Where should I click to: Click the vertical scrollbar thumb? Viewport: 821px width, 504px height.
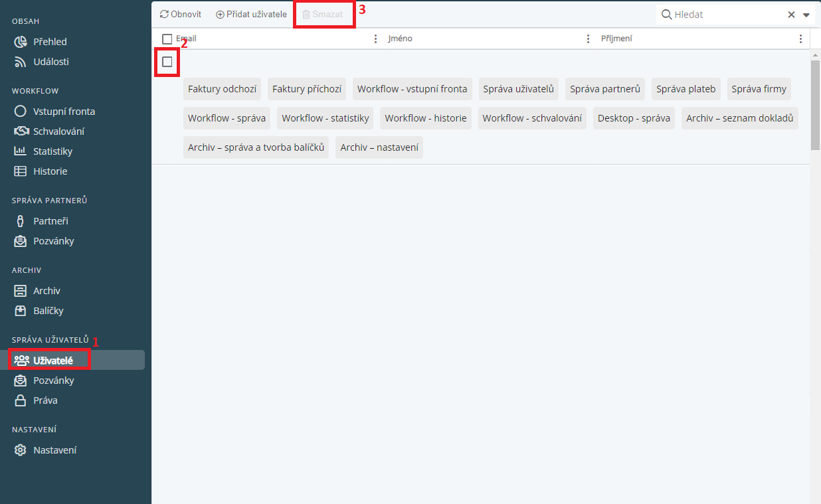click(x=815, y=105)
